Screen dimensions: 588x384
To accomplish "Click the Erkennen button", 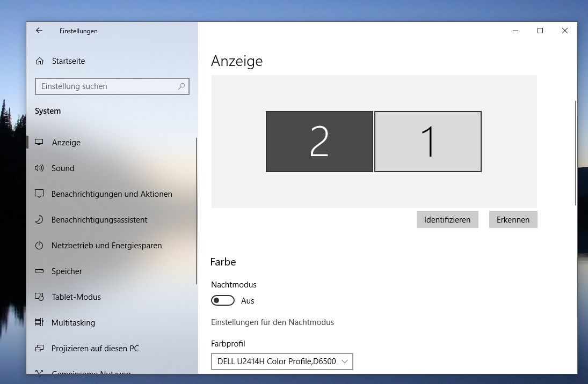I will pyautogui.click(x=513, y=219).
